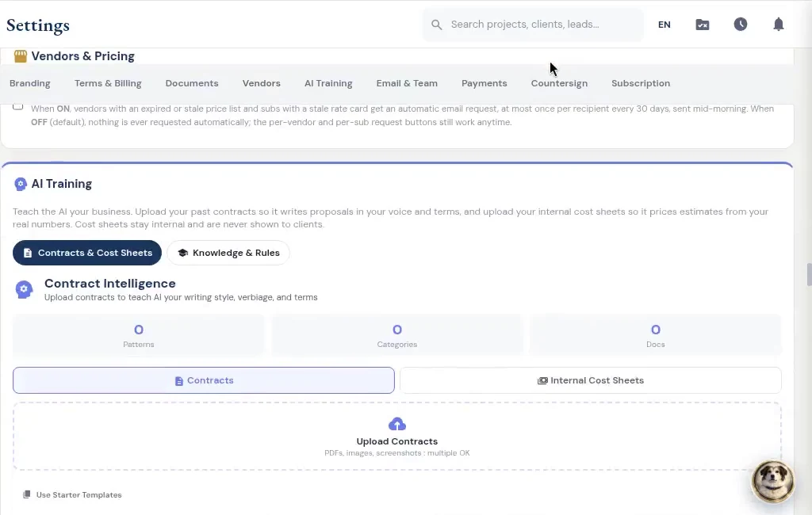Viewport: 812px width, 515px height.
Task: Click the Settings page title
Action: 38,25
